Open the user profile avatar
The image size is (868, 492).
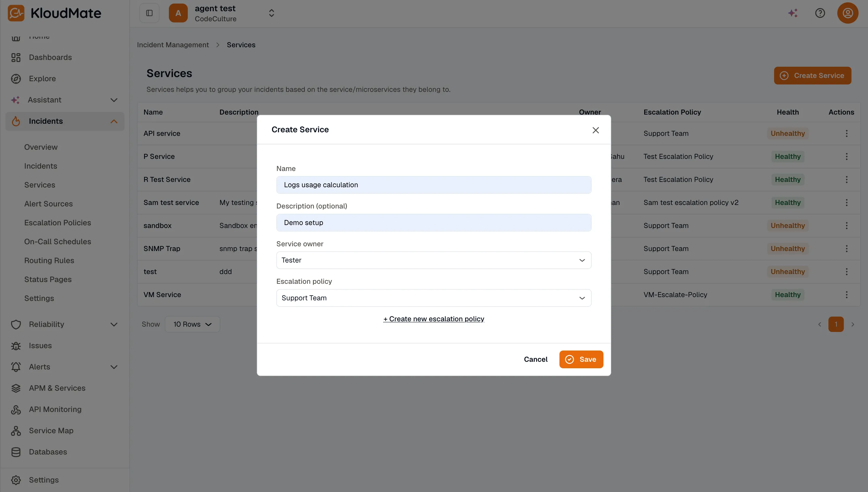[x=848, y=13]
